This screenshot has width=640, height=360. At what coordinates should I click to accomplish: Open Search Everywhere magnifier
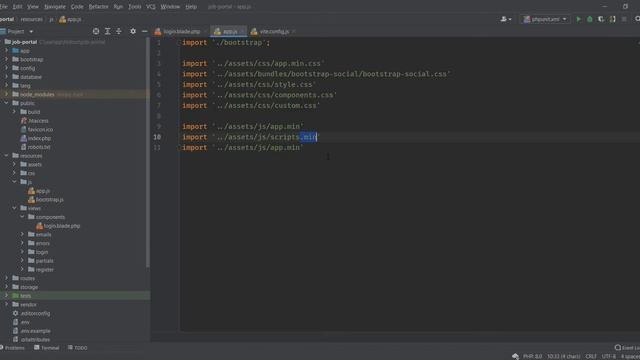[637, 19]
